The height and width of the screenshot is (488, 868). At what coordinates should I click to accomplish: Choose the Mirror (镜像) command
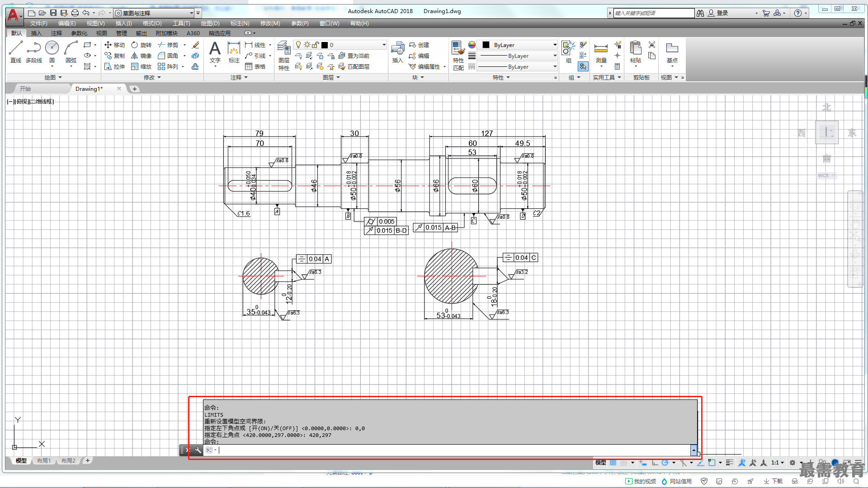[141, 56]
